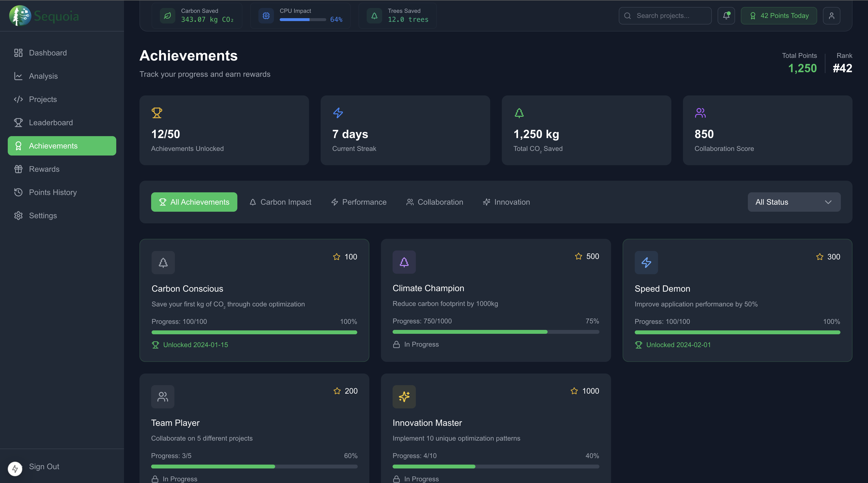Select the Collaboration filter tab

pyautogui.click(x=435, y=202)
